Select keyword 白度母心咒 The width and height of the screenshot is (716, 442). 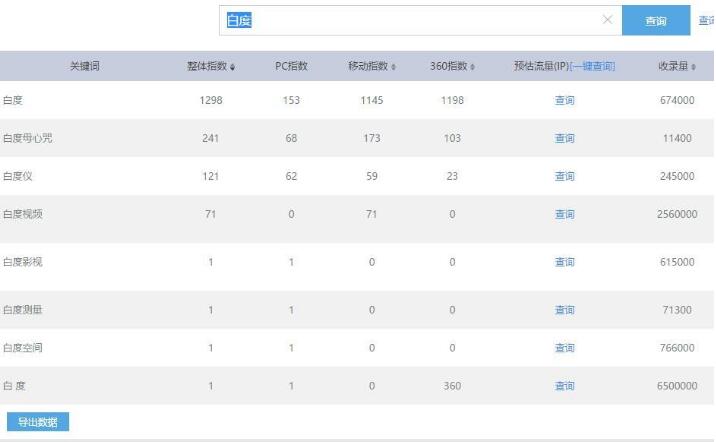27,138
